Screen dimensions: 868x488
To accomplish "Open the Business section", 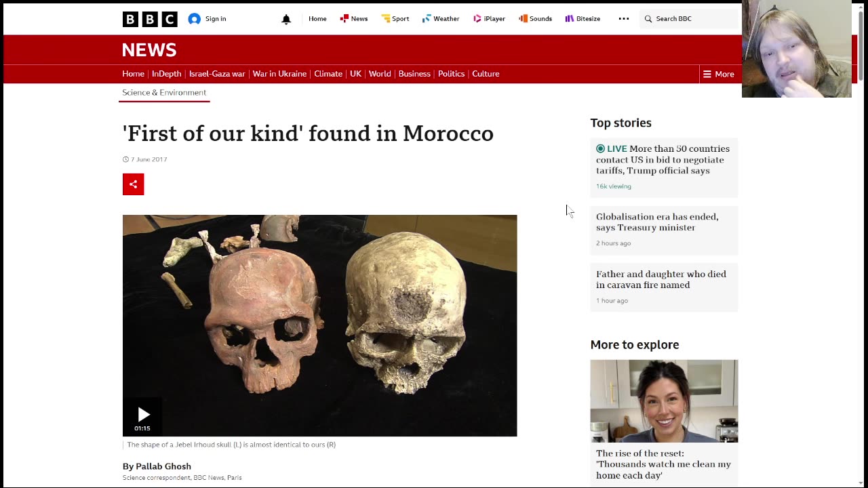I will tap(414, 74).
